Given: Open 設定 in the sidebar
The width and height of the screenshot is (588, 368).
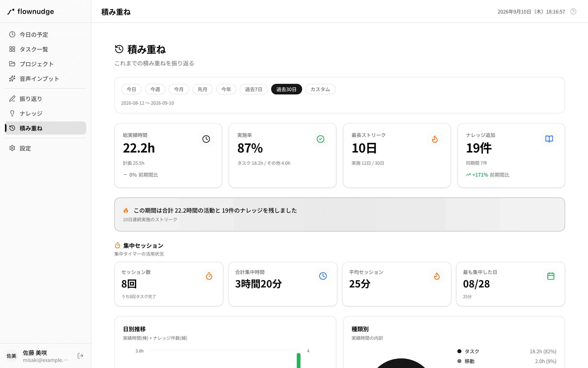Looking at the screenshot, I should click(46, 148).
